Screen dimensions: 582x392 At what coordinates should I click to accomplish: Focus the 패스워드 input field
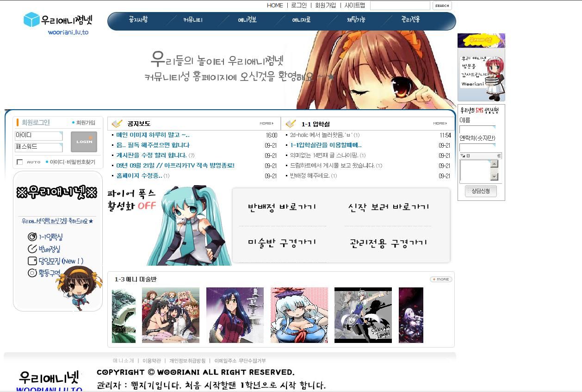(38, 147)
